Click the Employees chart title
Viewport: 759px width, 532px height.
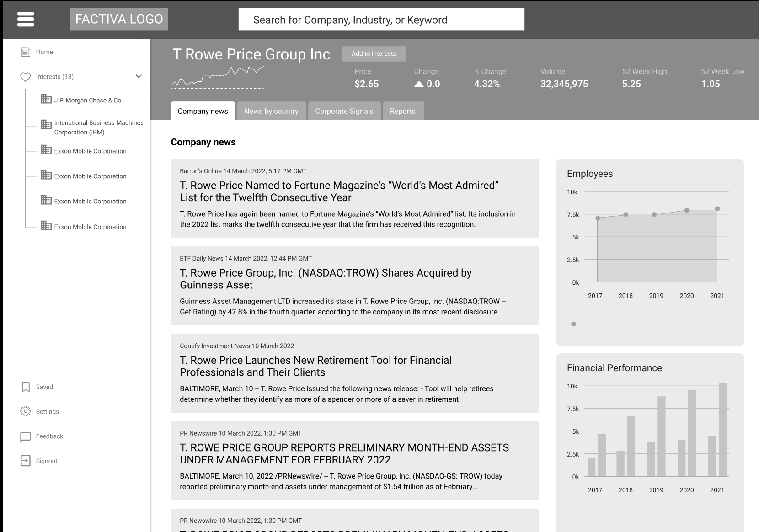coord(590,174)
